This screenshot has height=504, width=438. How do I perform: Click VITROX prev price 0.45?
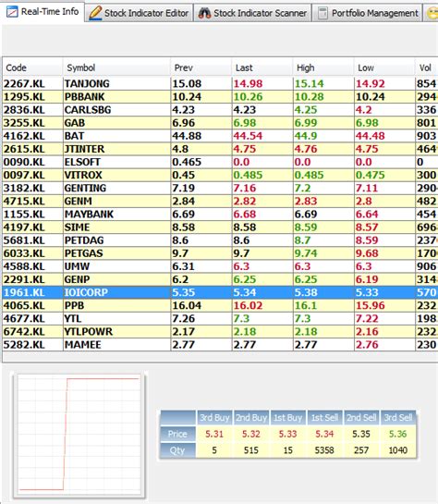(201, 175)
